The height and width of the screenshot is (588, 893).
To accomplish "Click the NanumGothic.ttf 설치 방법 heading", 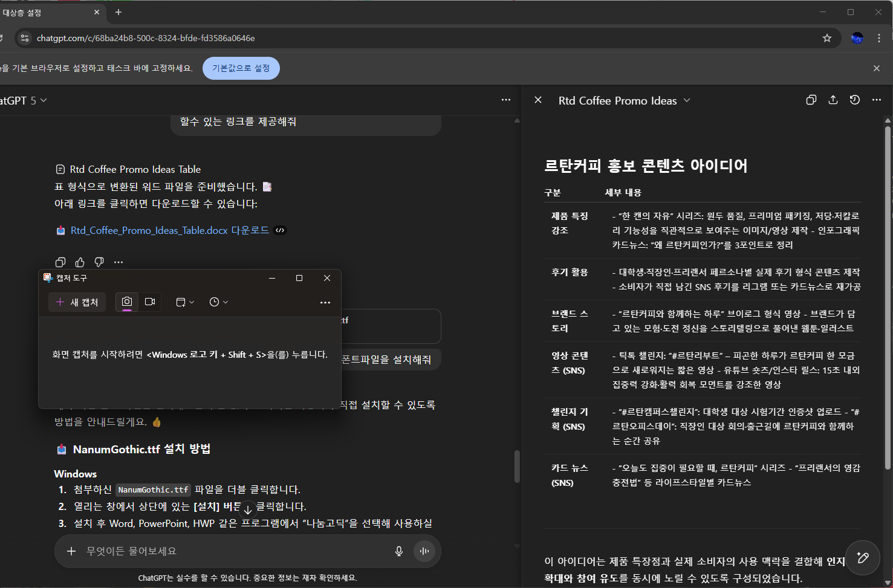I will pyautogui.click(x=141, y=449).
